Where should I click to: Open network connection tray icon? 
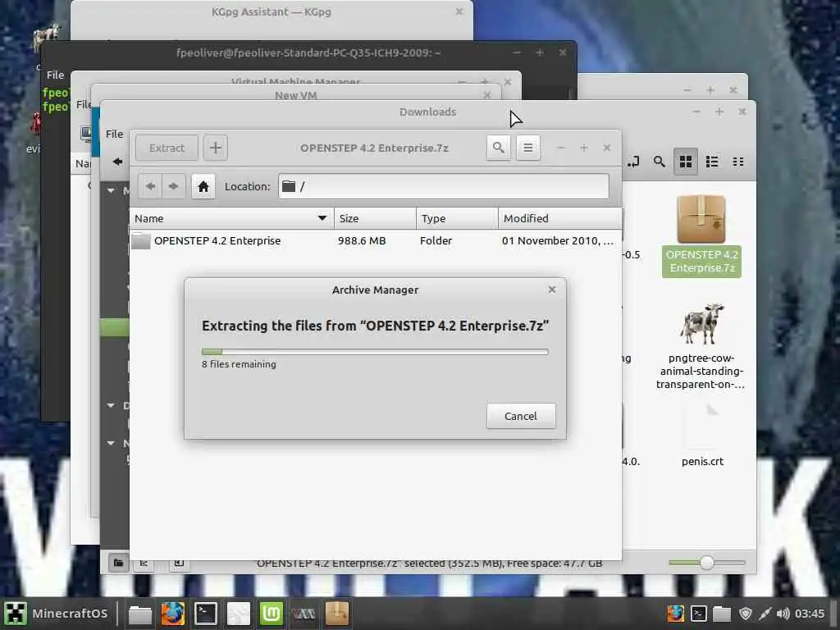coord(765,614)
